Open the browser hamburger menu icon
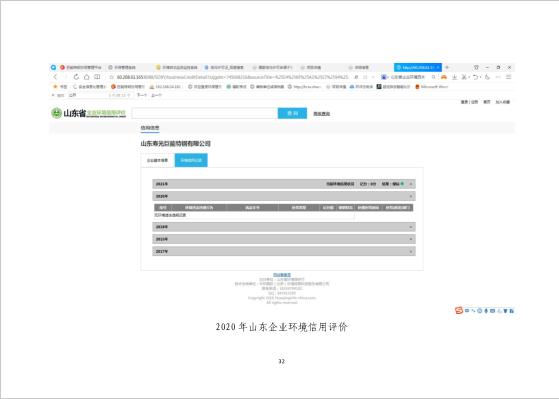 [x=509, y=77]
